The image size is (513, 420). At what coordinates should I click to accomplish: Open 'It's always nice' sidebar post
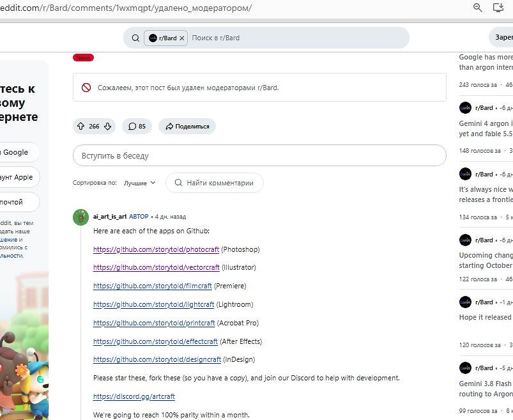(486, 194)
